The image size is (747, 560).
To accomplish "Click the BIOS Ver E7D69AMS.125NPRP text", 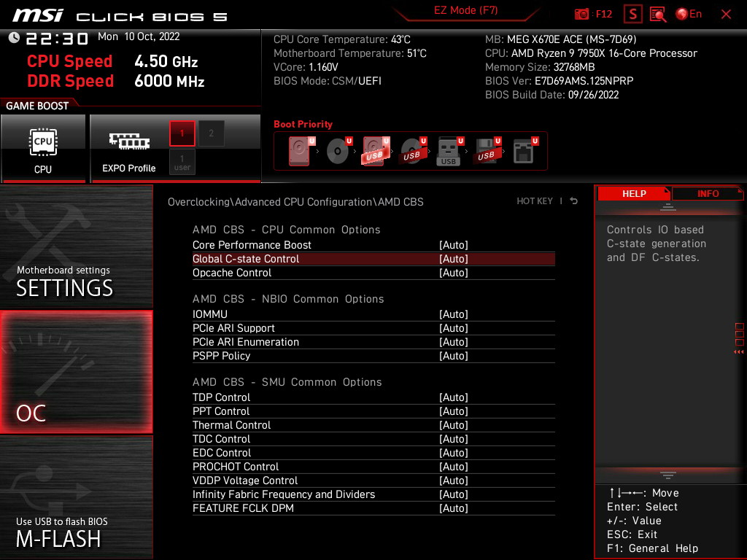I will (x=559, y=81).
